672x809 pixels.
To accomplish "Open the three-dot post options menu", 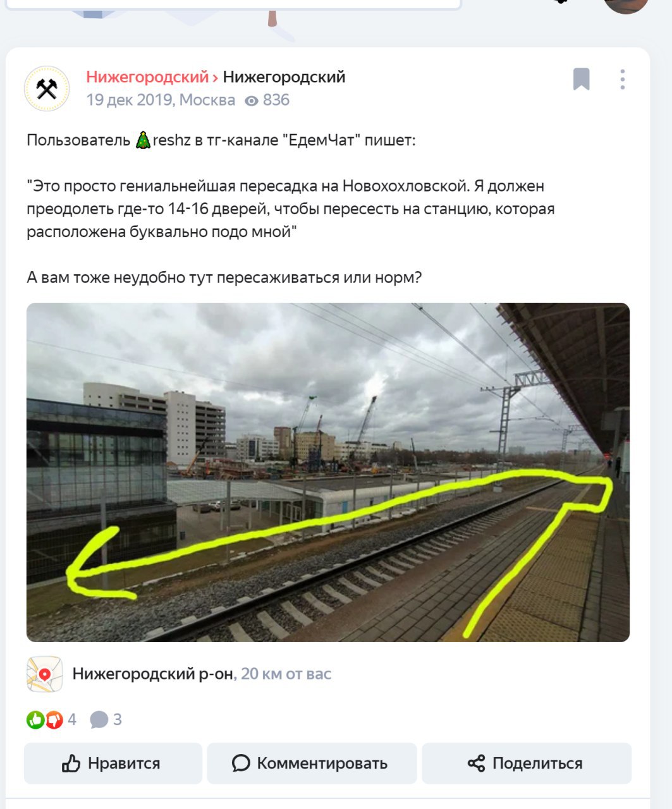I will click(623, 79).
